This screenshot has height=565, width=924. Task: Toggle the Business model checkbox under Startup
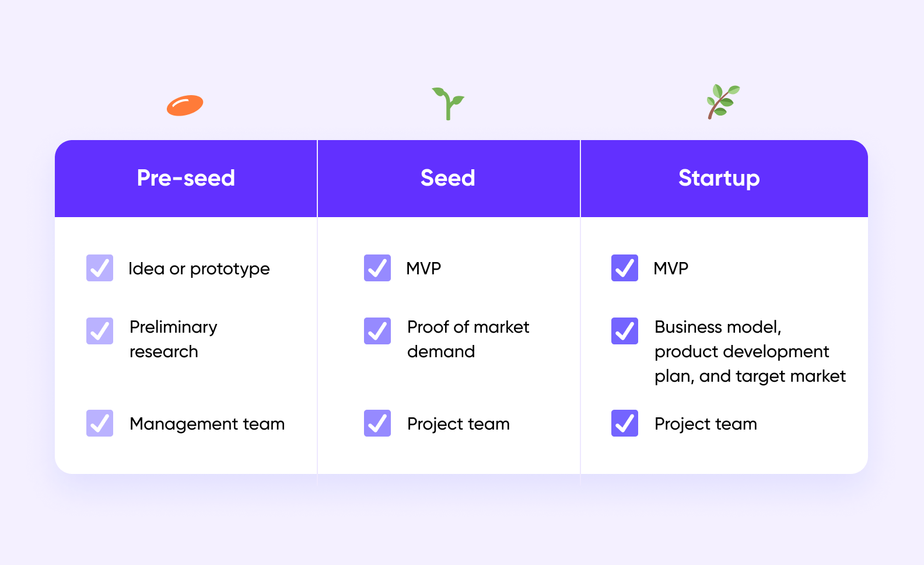coord(625,331)
